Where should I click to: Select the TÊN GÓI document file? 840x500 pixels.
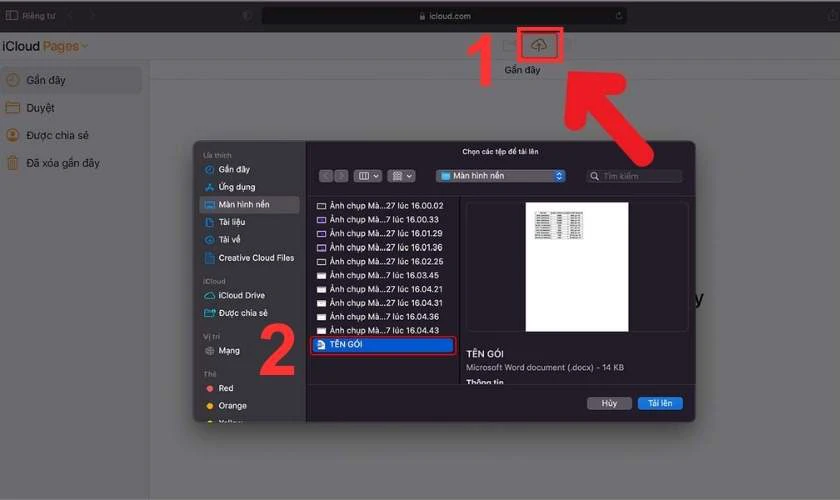pos(383,345)
